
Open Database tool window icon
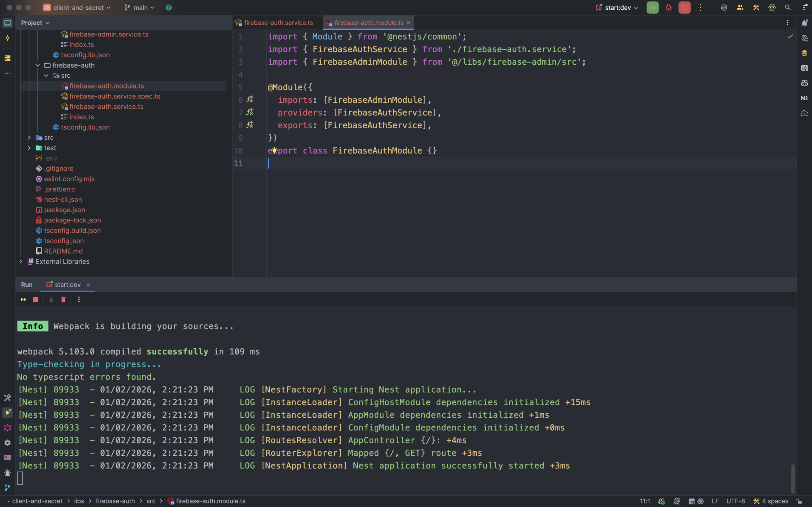tap(804, 53)
